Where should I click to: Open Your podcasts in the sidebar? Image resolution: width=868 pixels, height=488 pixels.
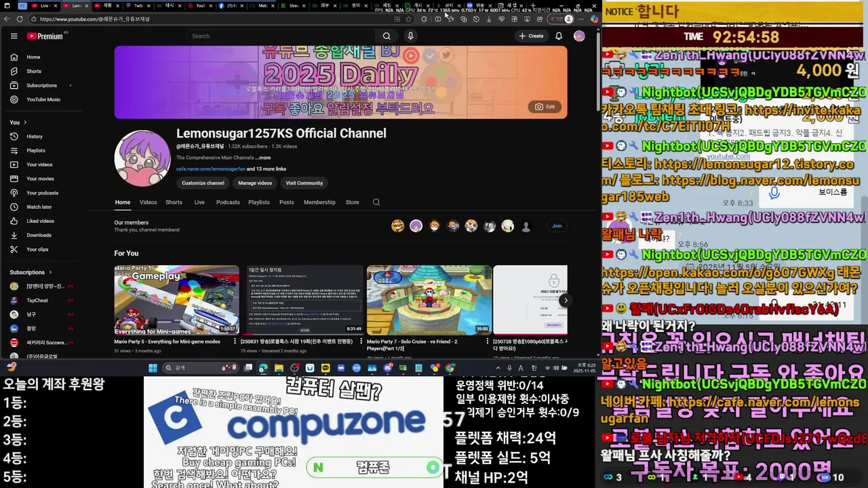[x=42, y=193]
